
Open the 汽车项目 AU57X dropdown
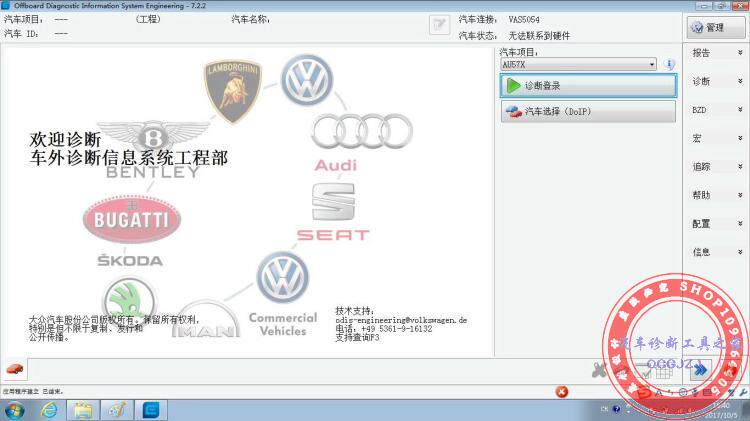click(x=578, y=64)
